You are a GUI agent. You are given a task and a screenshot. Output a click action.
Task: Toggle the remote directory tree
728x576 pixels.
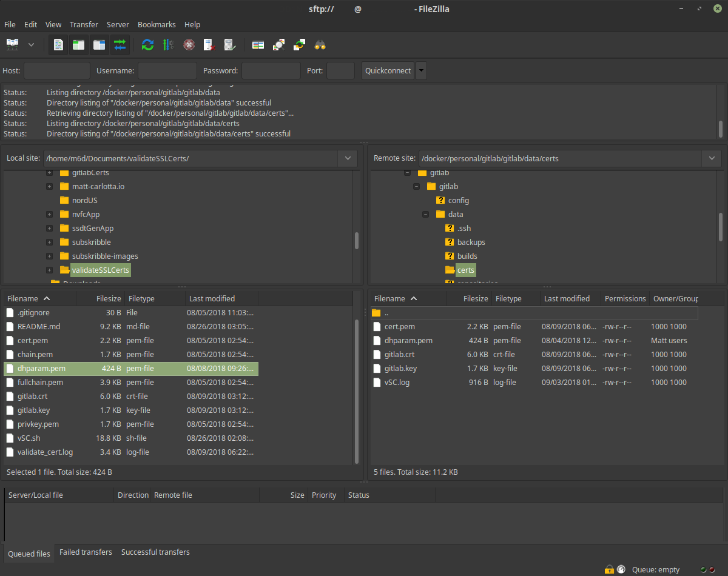pos(99,44)
